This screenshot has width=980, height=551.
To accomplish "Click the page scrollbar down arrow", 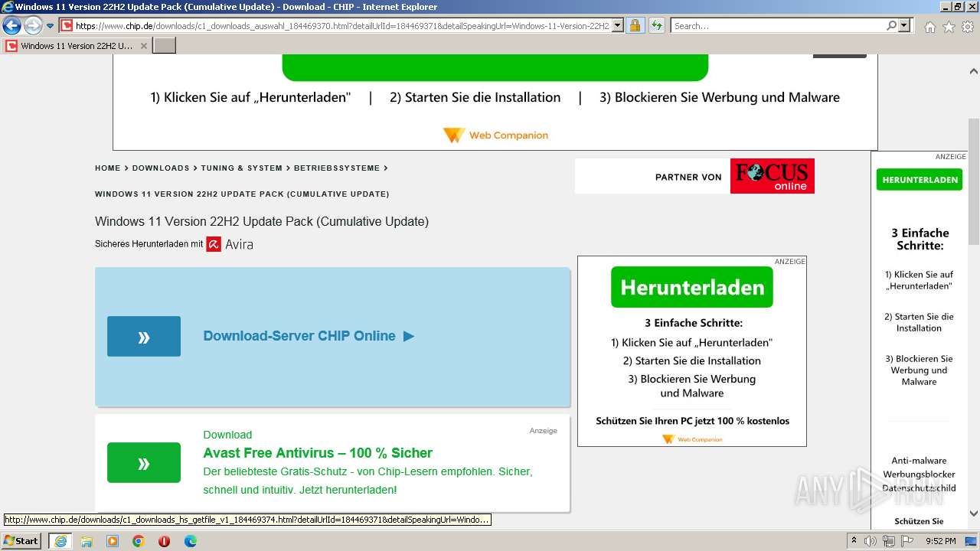I will pos(974,514).
